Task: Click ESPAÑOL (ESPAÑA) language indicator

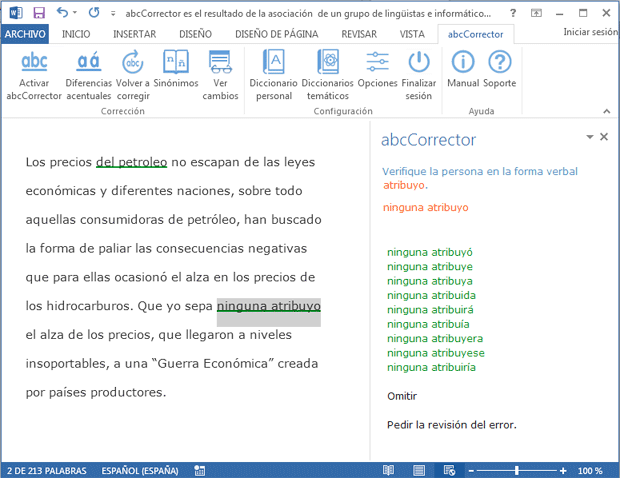Action: pyautogui.click(x=140, y=471)
